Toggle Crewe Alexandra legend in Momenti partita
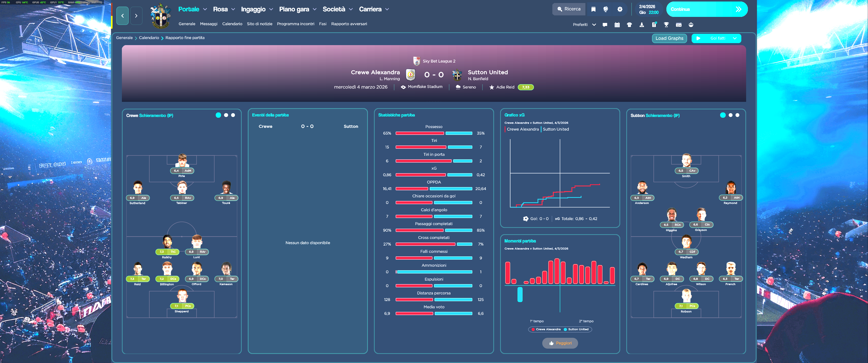 pos(546,329)
